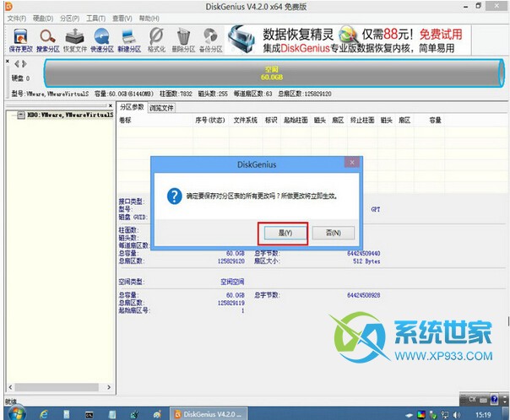Click the 起始柱面 column header
Screen dimensions: 510x420
[x=296, y=121]
